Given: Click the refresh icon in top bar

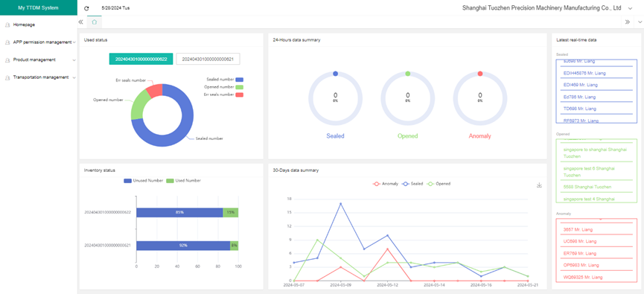Looking at the screenshot, I should click(x=86, y=8).
